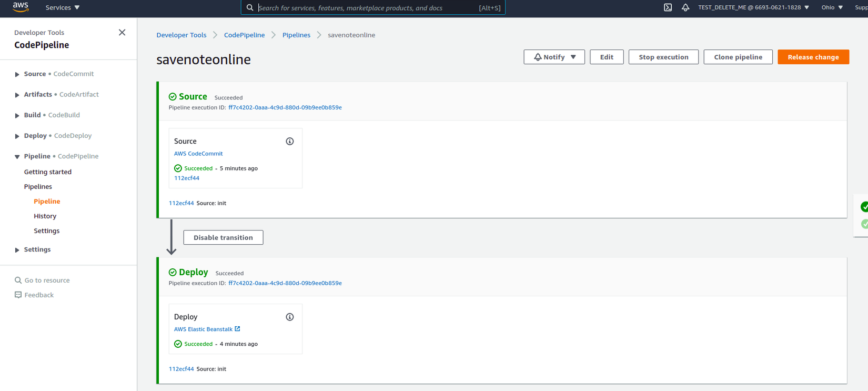Screen dimensions: 868x391
Task: Click Stop execution button
Action: point(663,57)
